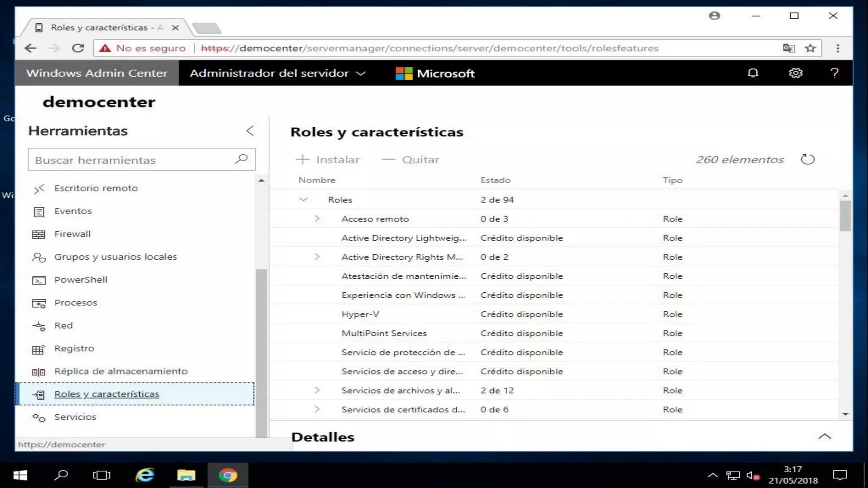Expand the Detalles panel chevron
Screen dimensions: 868x488
[x=824, y=436]
